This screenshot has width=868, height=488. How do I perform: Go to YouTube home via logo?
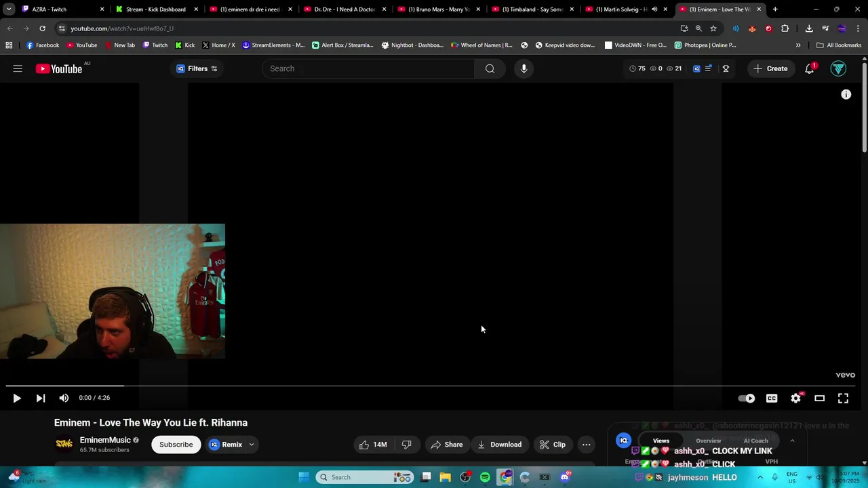click(58, 68)
